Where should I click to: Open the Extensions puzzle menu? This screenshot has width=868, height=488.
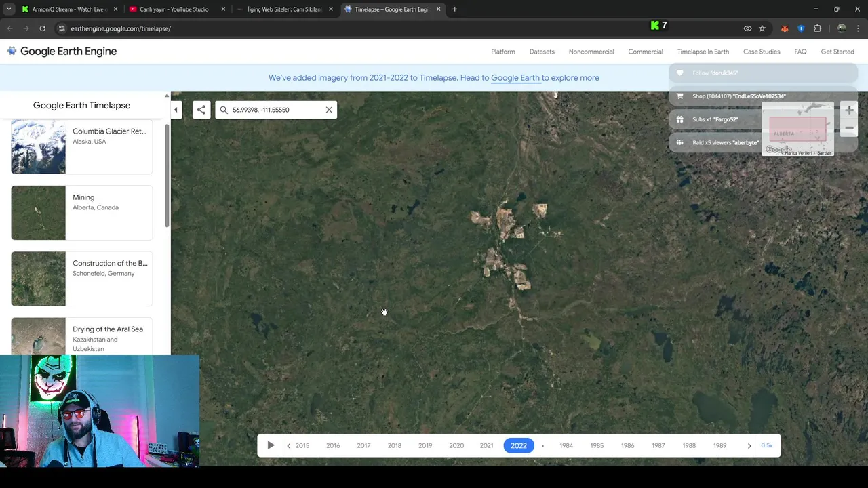[817, 28]
